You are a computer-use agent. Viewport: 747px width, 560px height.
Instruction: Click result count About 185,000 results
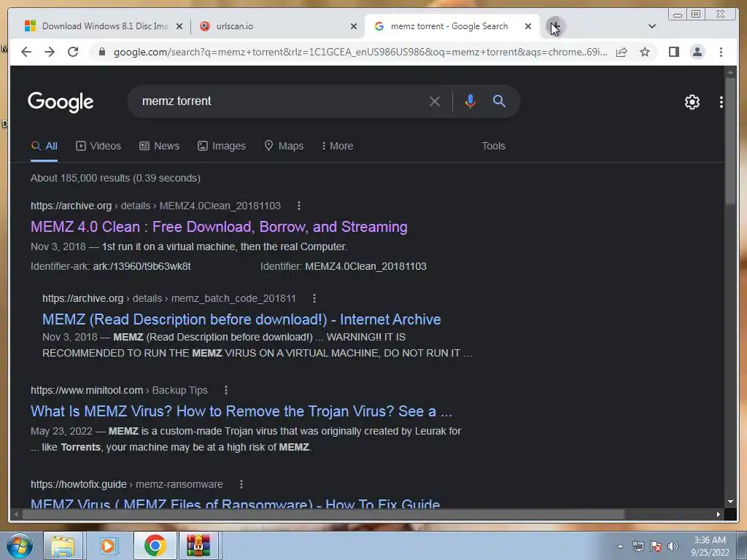[115, 178]
